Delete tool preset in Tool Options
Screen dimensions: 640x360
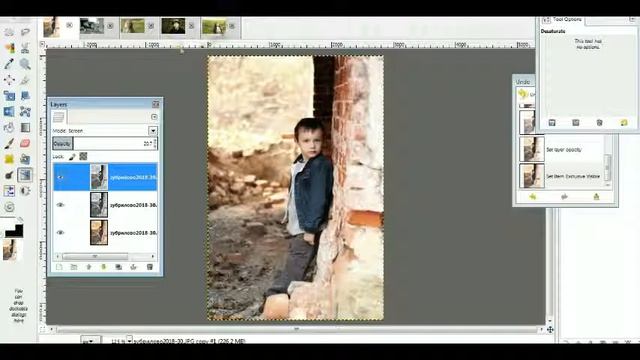(x=600, y=122)
